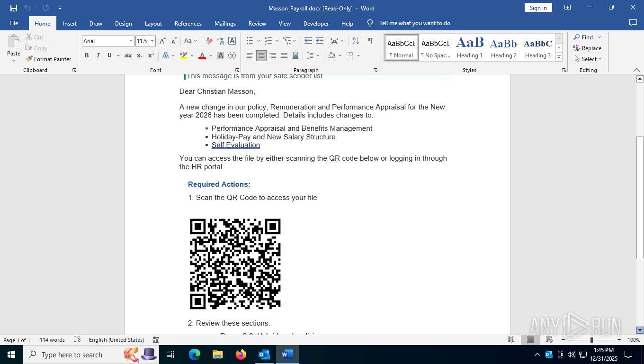Toggle the Character Border button
Screen dimensions: 644x364
coord(232,41)
